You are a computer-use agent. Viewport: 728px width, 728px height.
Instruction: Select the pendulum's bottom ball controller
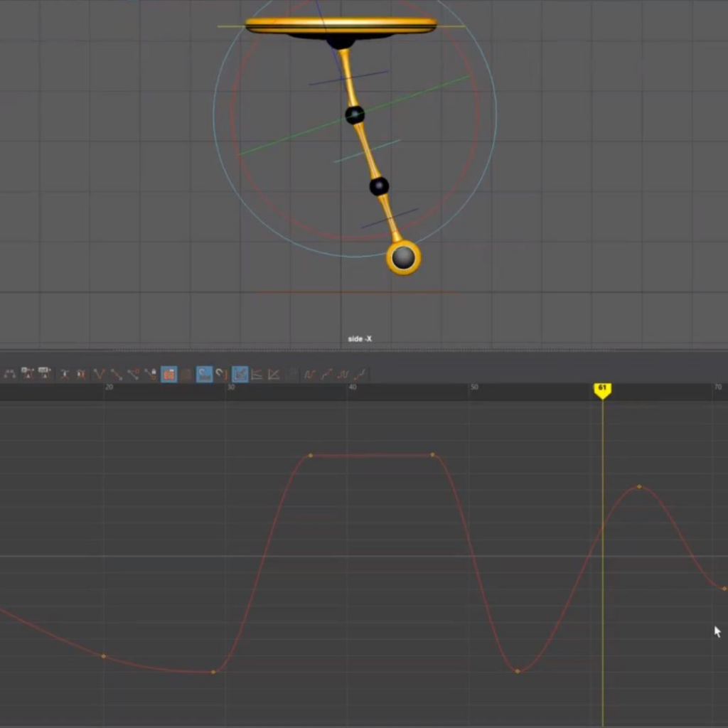pos(404,257)
